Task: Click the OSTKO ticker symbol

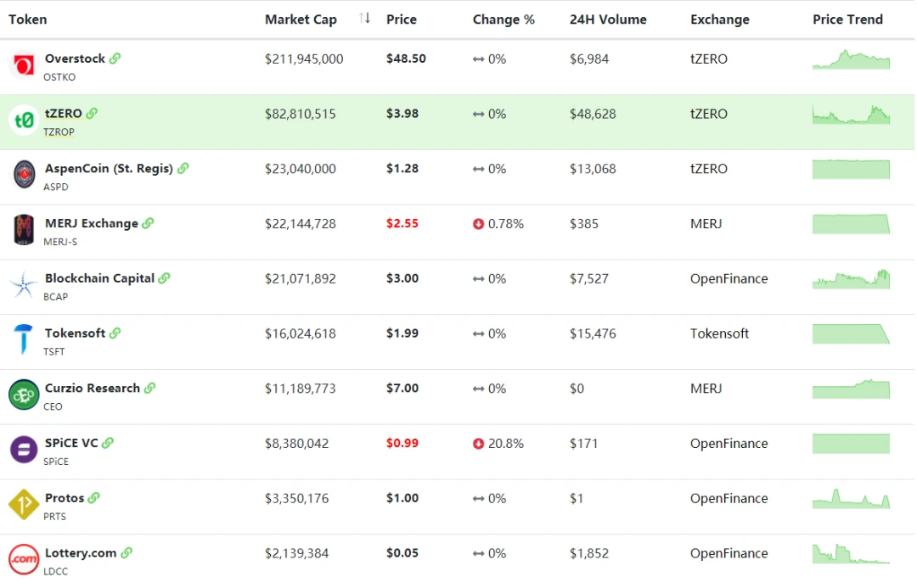Action: [59, 77]
